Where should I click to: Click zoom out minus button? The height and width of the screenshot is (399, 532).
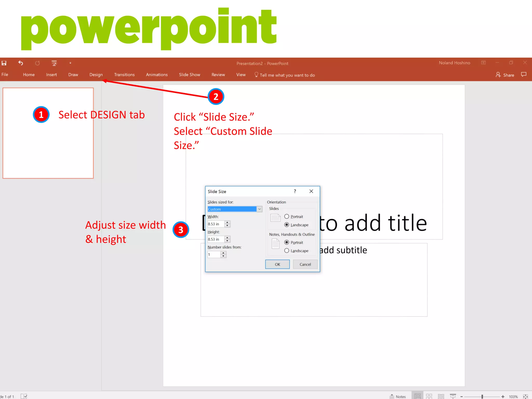[462, 397]
